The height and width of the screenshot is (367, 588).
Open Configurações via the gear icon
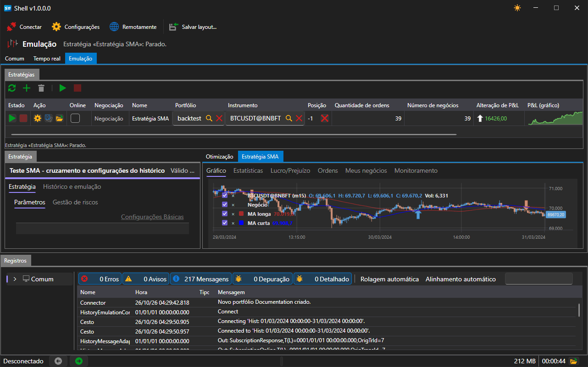56,27
